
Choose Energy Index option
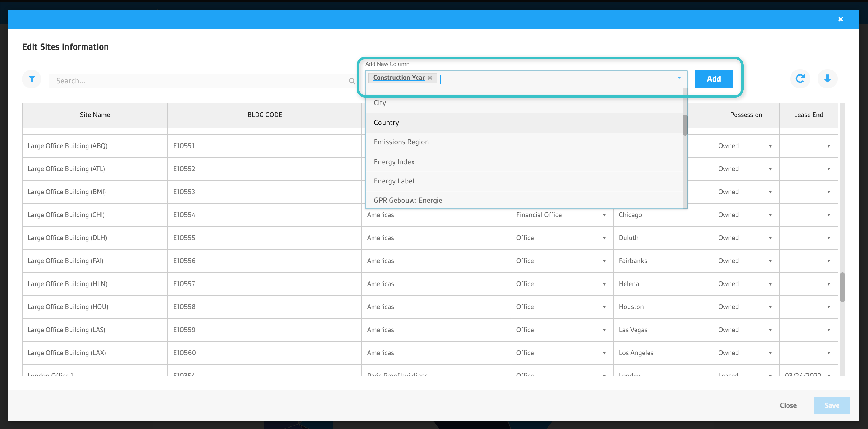click(524, 162)
